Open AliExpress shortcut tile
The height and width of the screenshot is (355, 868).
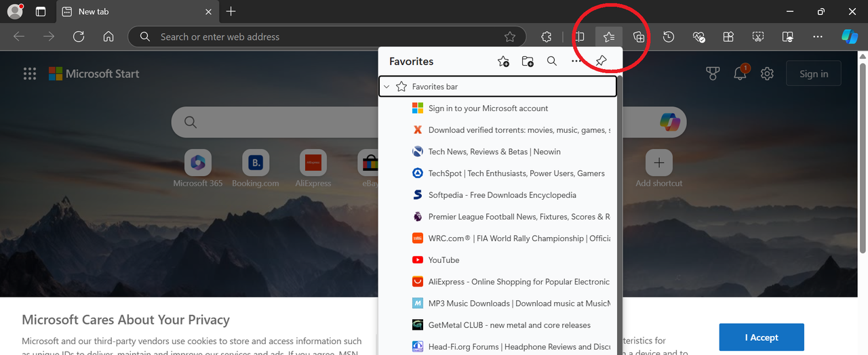[x=313, y=169]
